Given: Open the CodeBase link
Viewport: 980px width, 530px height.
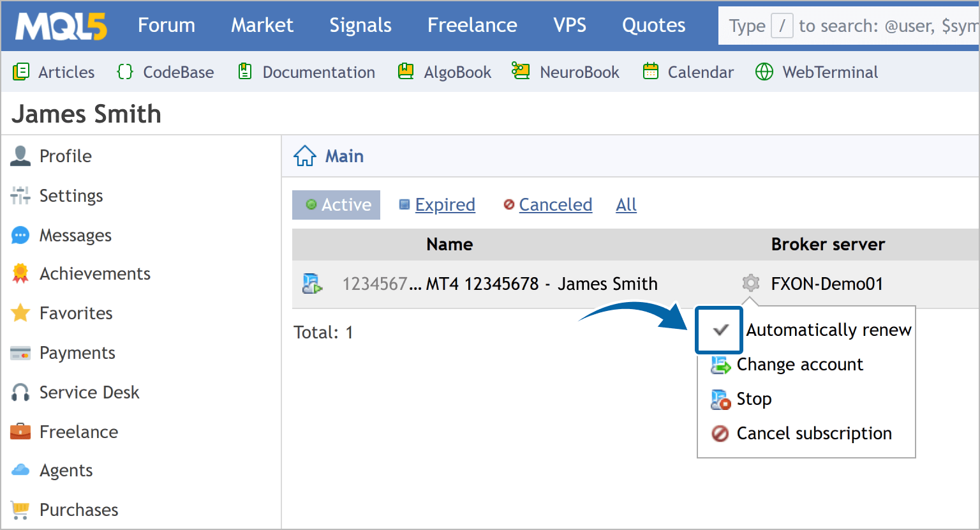Looking at the screenshot, I should click(x=179, y=72).
